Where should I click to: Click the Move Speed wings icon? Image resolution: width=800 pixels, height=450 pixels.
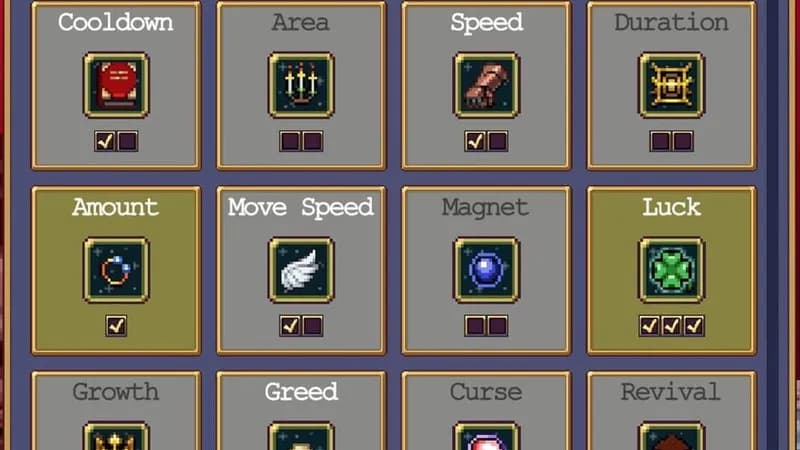302,270
